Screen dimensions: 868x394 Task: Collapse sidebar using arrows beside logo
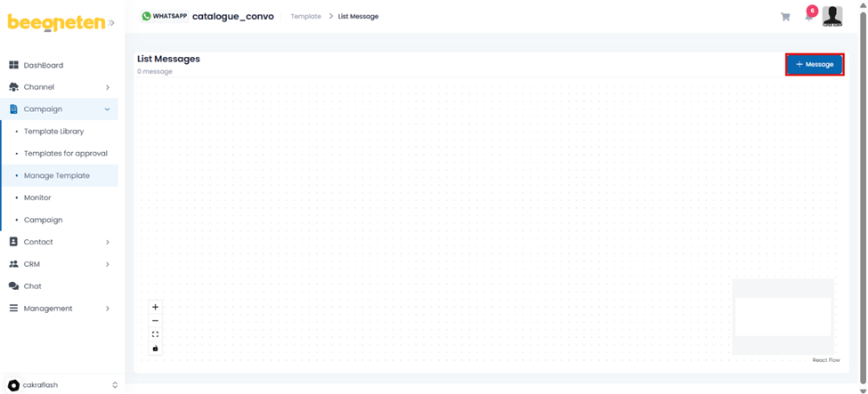[x=111, y=23]
